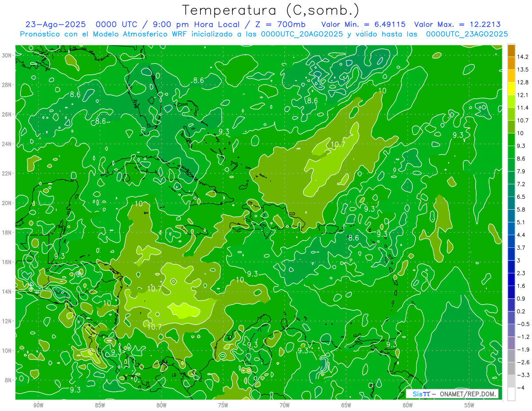Click the 90W longitude axis label
Image resolution: width=532 pixels, height=411 pixels.
click(38, 405)
